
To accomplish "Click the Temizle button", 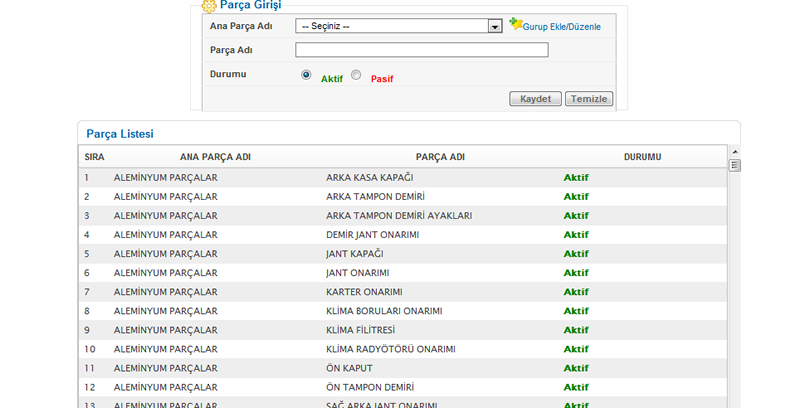I will coord(588,99).
